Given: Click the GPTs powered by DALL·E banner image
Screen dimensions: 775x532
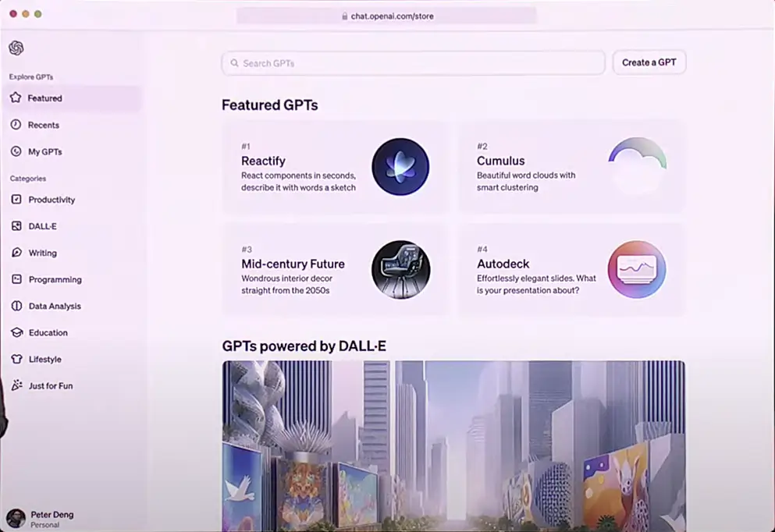Looking at the screenshot, I should pyautogui.click(x=453, y=445).
